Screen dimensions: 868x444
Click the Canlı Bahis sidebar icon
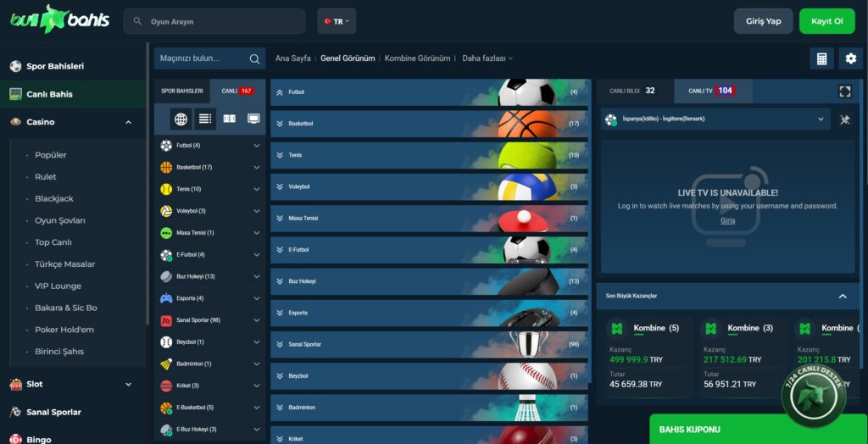(x=15, y=94)
